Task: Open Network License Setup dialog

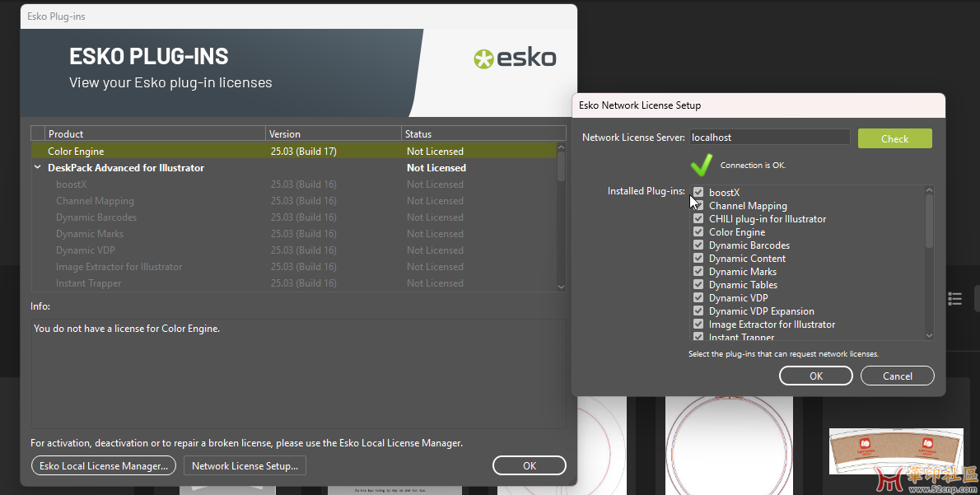Action: click(x=245, y=466)
